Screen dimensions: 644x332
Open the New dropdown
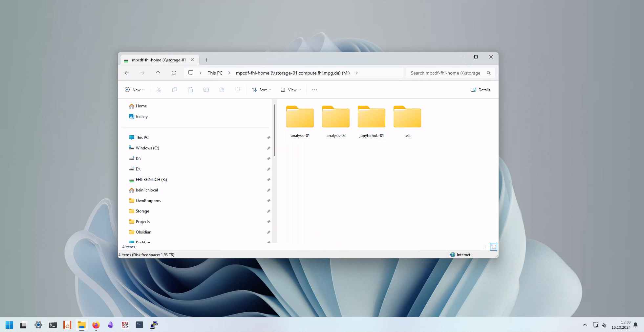(135, 90)
